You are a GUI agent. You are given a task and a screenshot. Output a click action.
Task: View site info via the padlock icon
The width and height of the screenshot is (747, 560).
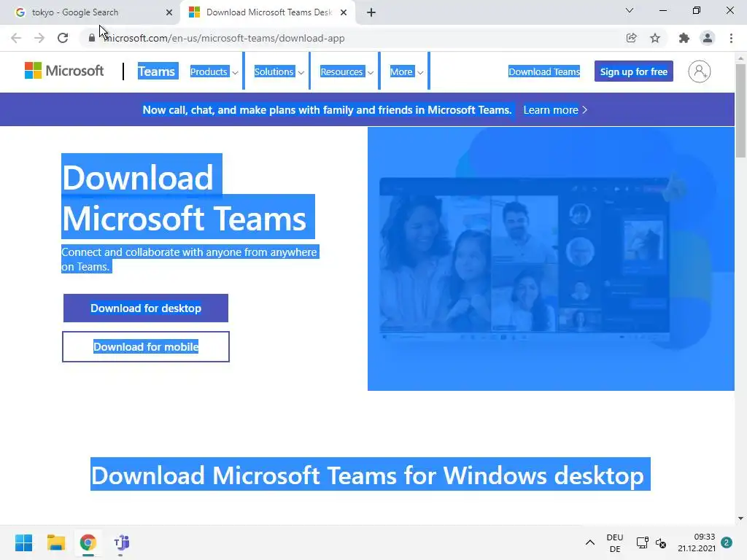click(91, 38)
